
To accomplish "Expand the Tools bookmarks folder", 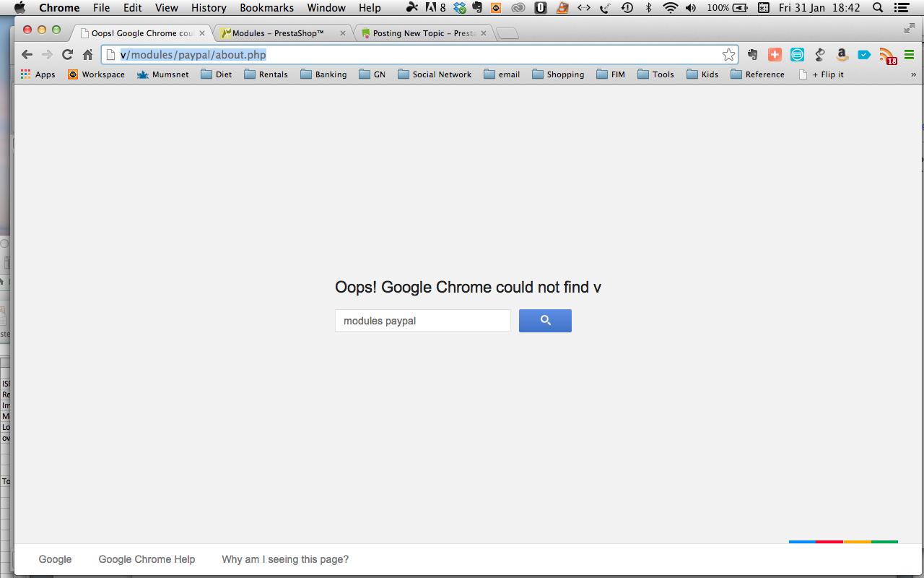I will click(655, 74).
